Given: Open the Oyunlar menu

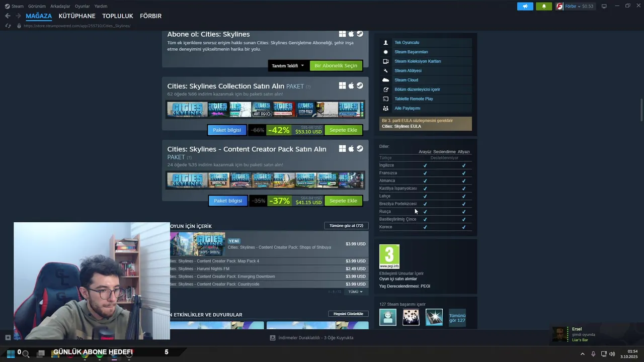Looking at the screenshot, I should [x=82, y=6].
